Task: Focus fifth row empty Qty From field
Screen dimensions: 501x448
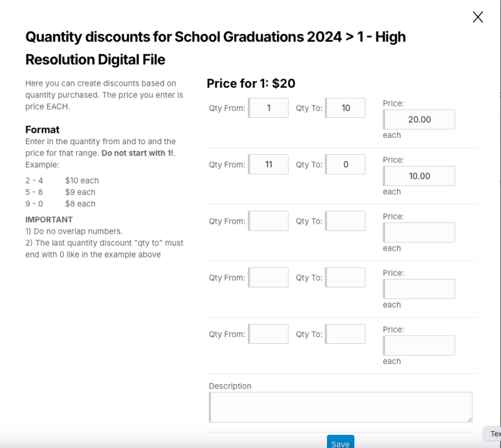Action: pyautogui.click(x=269, y=334)
